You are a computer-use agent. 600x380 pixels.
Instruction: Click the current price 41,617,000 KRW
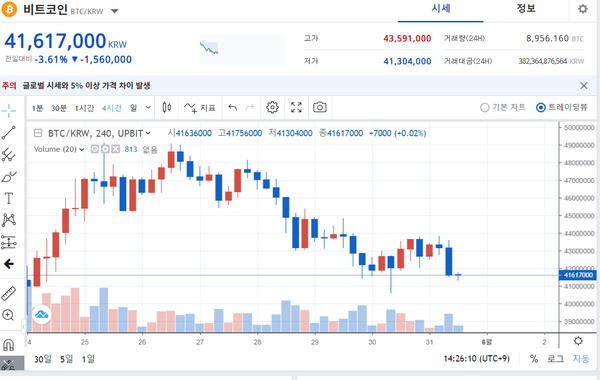click(x=65, y=41)
